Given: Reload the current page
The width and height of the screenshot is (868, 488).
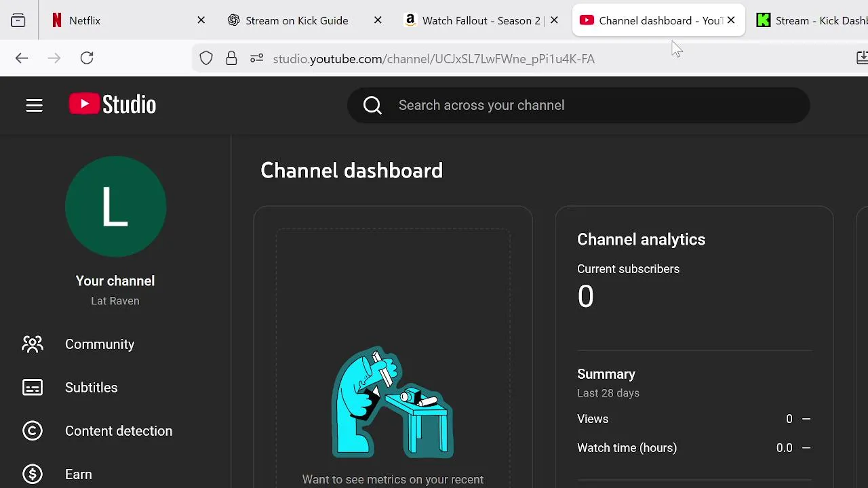Looking at the screenshot, I should click(x=87, y=58).
